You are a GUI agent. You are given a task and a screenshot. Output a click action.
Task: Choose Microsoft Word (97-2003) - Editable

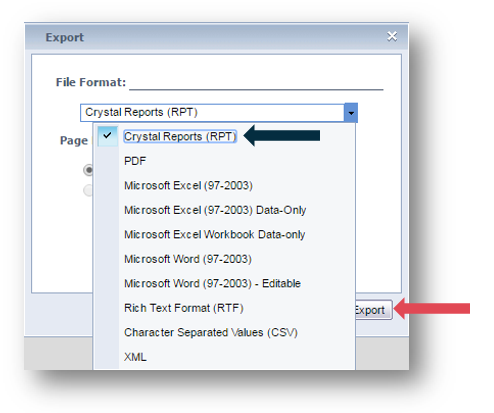tap(212, 283)
